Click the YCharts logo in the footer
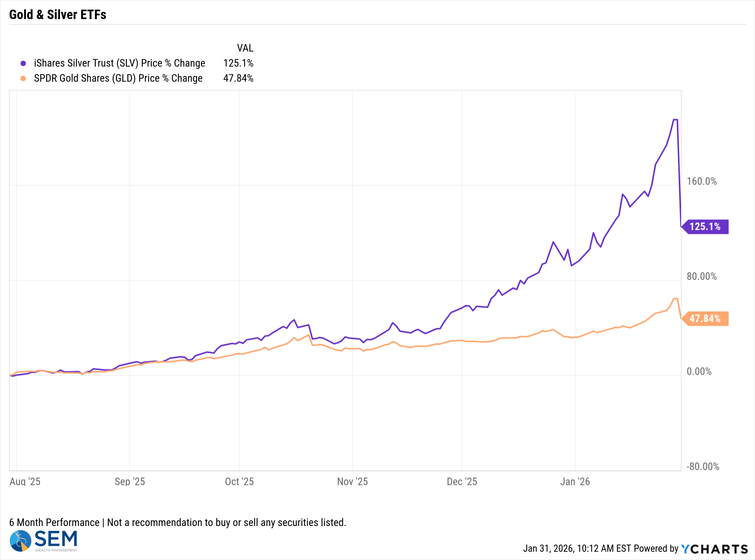The width and height of the screenshot is (755, 560). point(714,549)
